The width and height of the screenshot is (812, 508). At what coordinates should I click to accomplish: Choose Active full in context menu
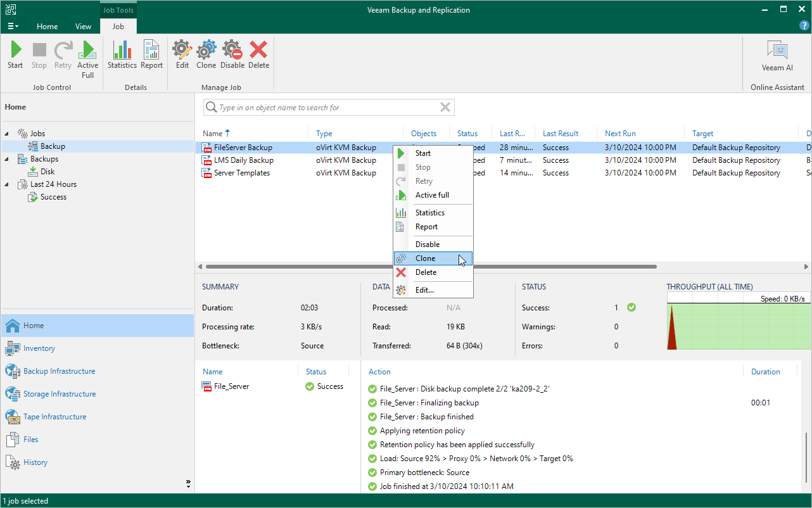pos(433,195)
